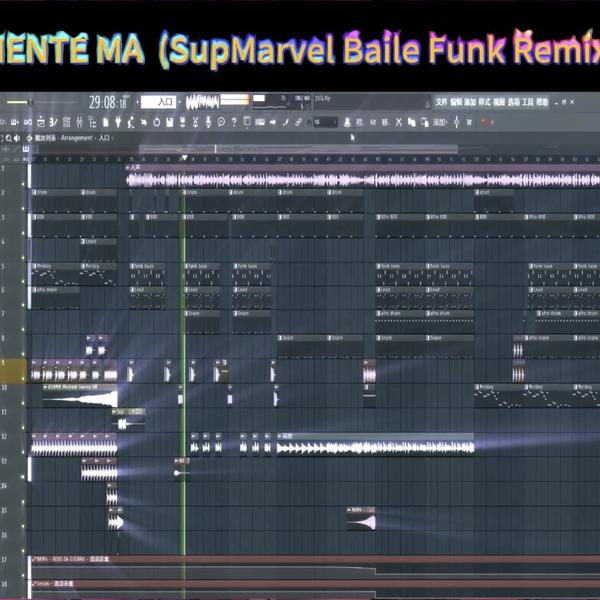Open the 样式 menu
The height and width of the screenshot is (600, 600).
pyautogui.click(x=484, y=102)
